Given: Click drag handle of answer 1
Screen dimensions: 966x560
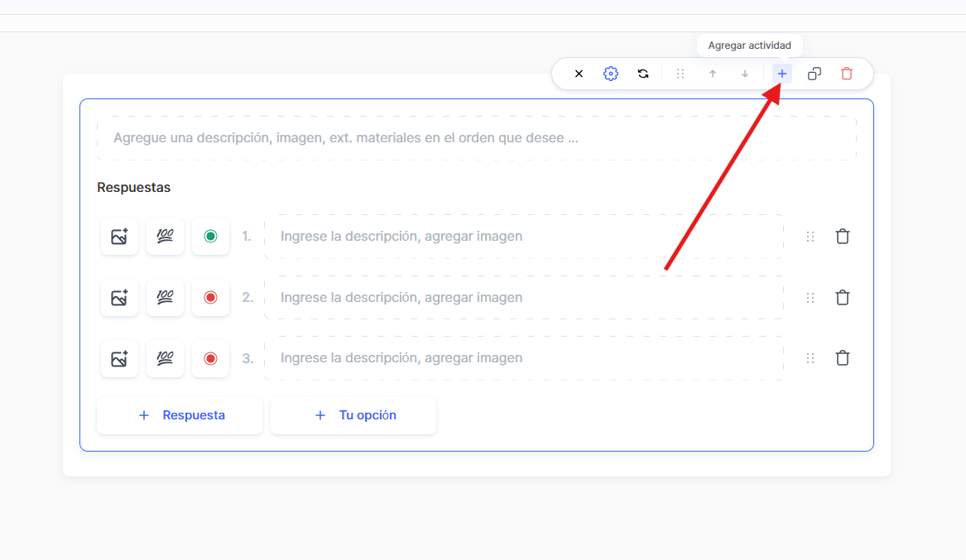Looking at the screenshot, I should tap(810, 237).
